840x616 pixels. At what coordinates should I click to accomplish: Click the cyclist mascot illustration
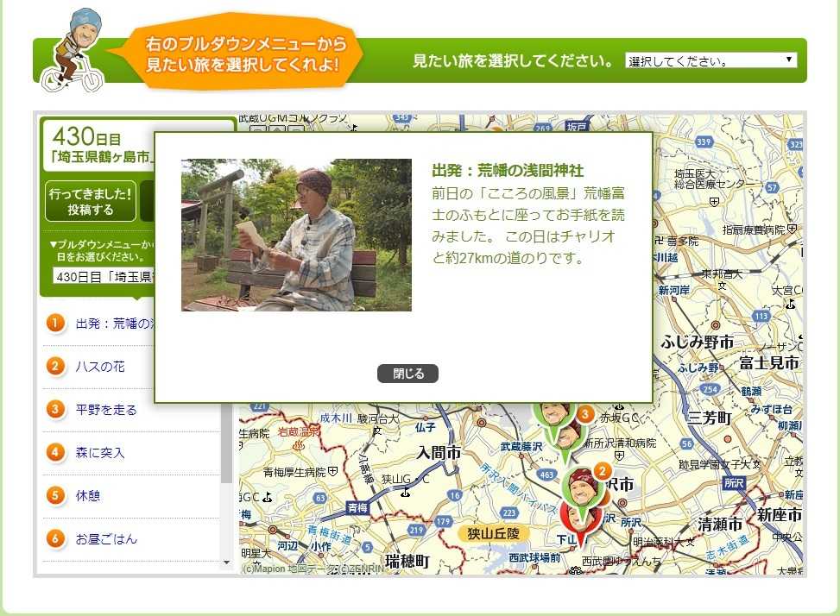click(74, 50)
